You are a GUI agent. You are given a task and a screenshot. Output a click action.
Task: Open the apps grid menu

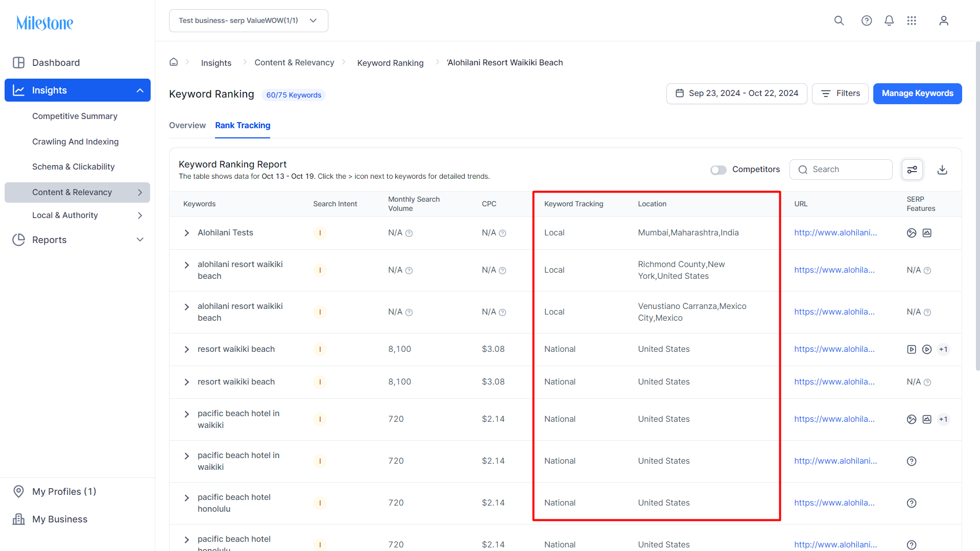912,20
